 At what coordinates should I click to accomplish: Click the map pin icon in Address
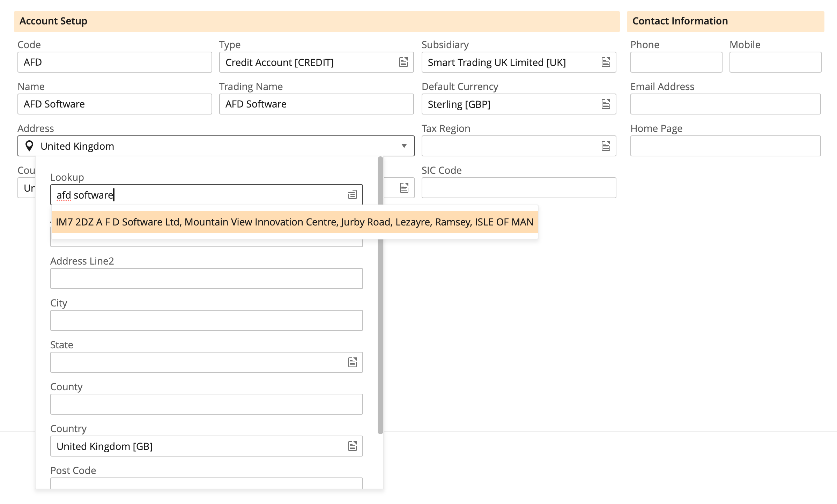pos(30,146)
